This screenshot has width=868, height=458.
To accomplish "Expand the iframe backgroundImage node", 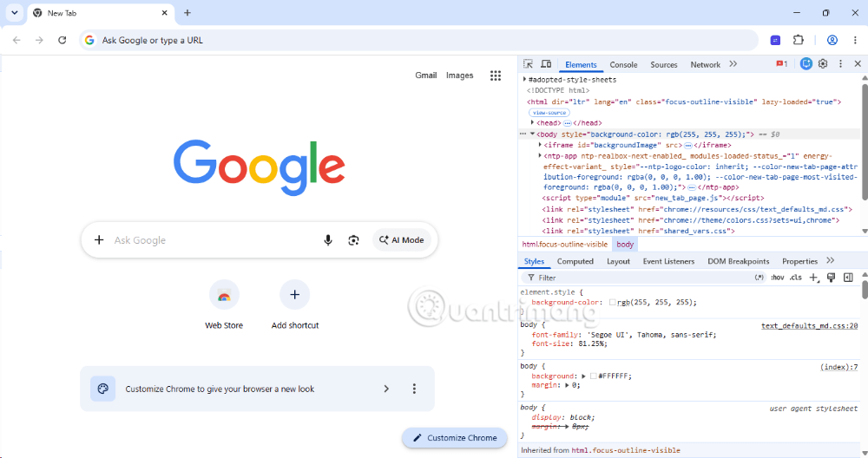I will tap(540, 145).
